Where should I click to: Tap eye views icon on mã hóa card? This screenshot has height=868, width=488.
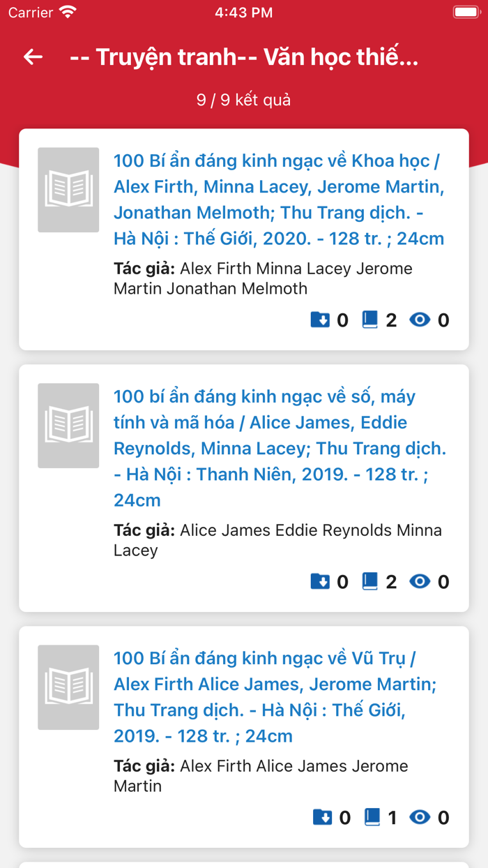pos(420,581)
